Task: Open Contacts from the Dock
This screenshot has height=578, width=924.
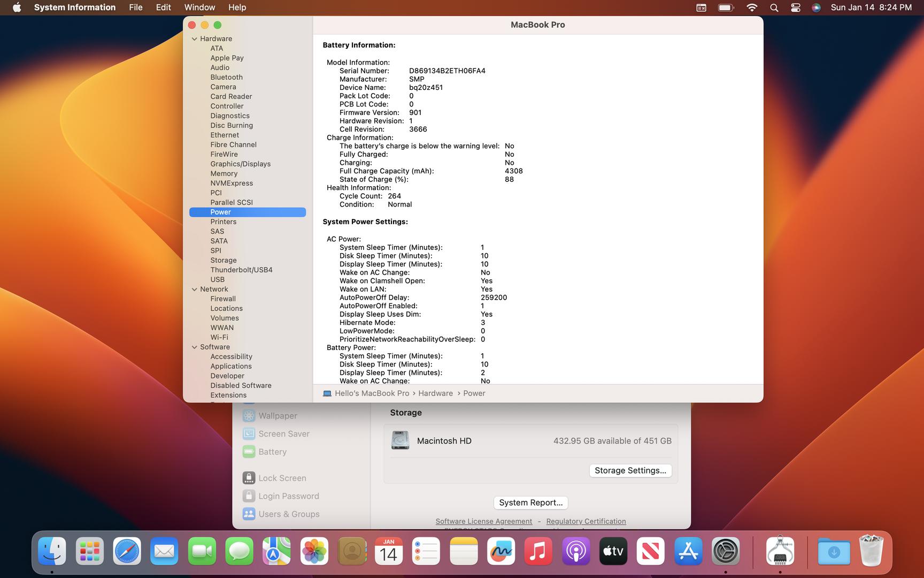Action: coord(351,551)
